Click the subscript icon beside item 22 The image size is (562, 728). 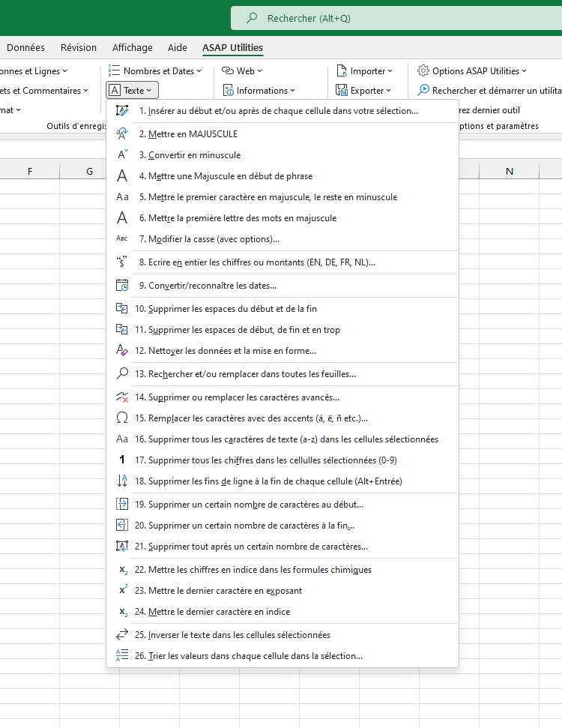tap(123, 570)
